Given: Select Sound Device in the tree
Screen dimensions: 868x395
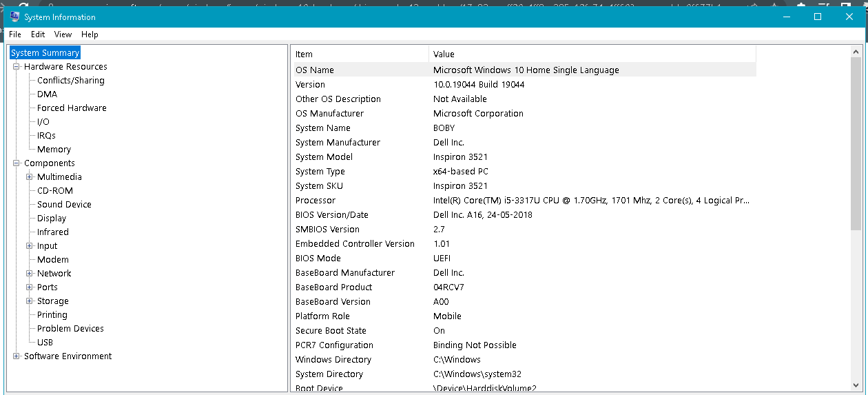Looking at the screenshot, I should (64, 205).
